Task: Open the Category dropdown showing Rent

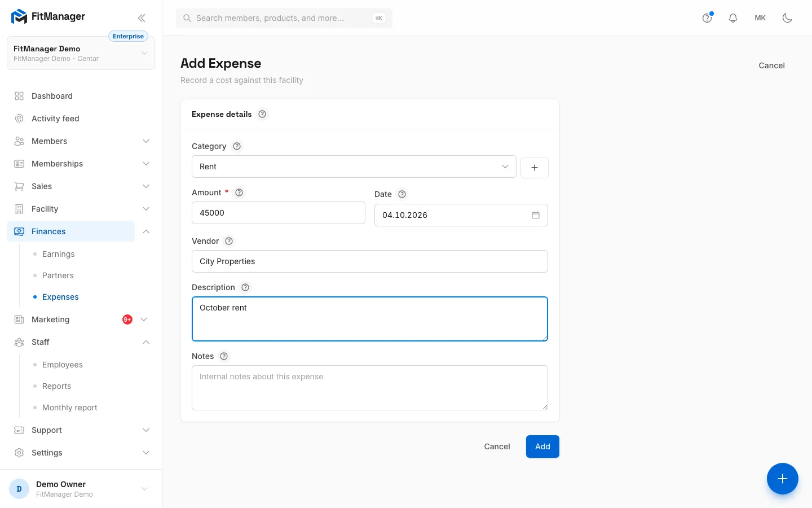Action: point(354,167)
